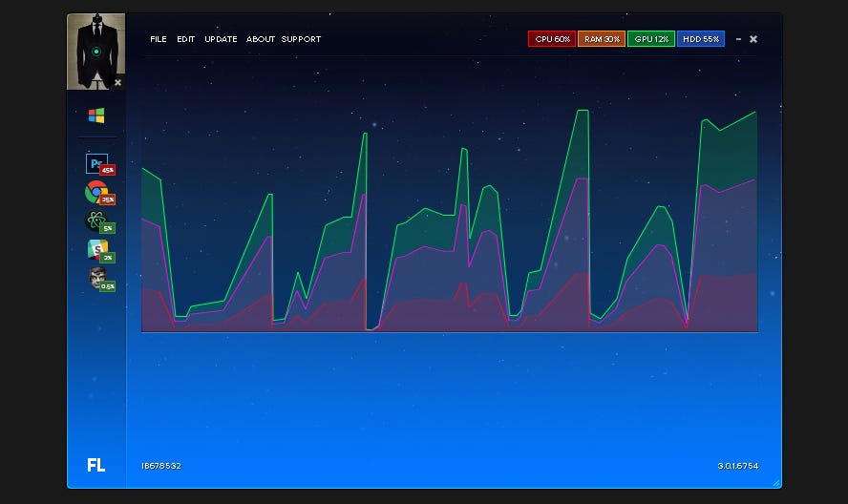Open the UPDATE menu
Image resolution: width=848 pixels, height=504 pixels.
(x=221, y=39)
